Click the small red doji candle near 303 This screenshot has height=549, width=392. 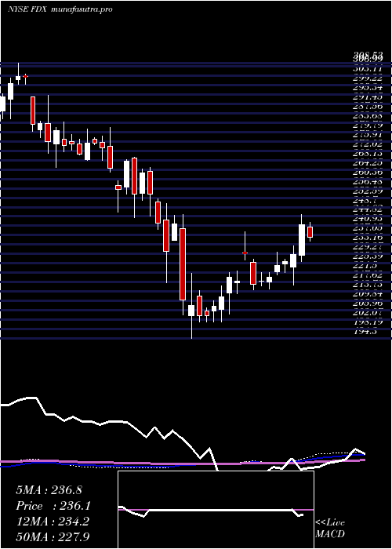coord(25,76)
